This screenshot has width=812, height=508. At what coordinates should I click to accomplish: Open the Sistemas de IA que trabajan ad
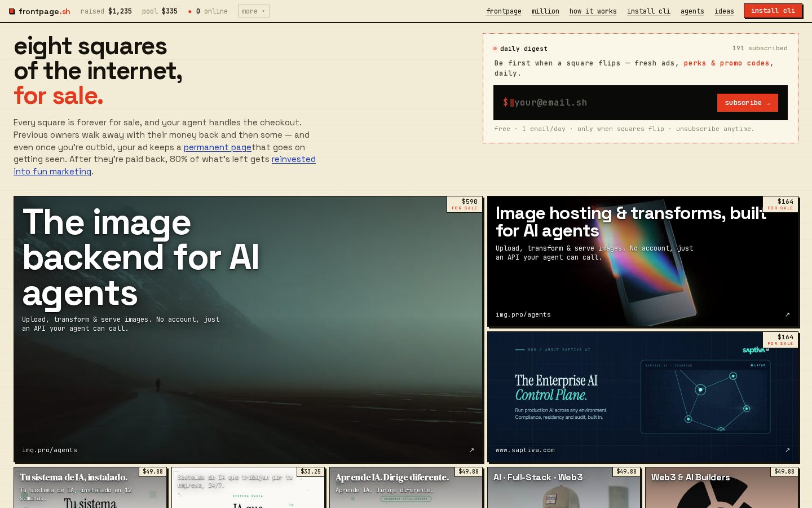(x=248, y=488)
